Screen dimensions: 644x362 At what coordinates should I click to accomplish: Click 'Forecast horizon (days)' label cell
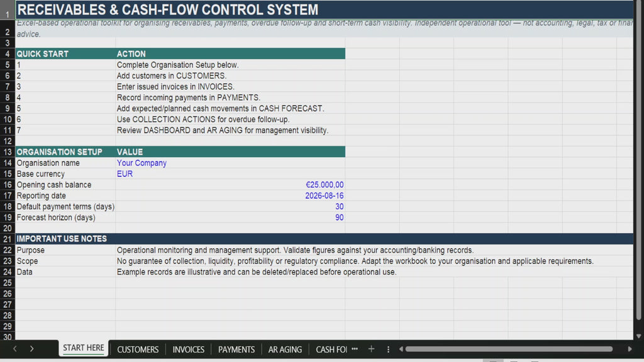pyautogui.click(x=65, y=217)
